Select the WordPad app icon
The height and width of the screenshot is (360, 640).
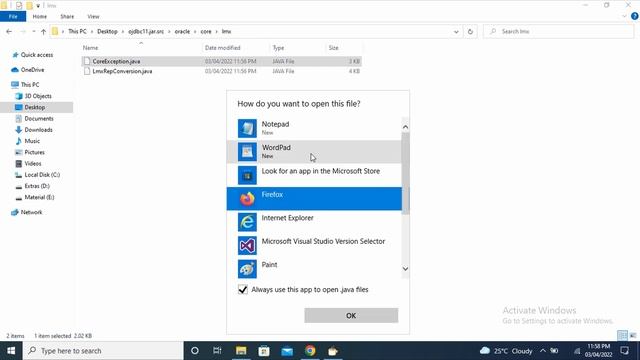coord(247,151)
